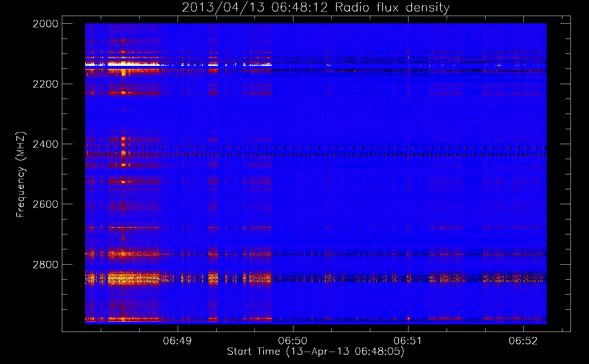Click the date '2013/04/13' in title

223,8
